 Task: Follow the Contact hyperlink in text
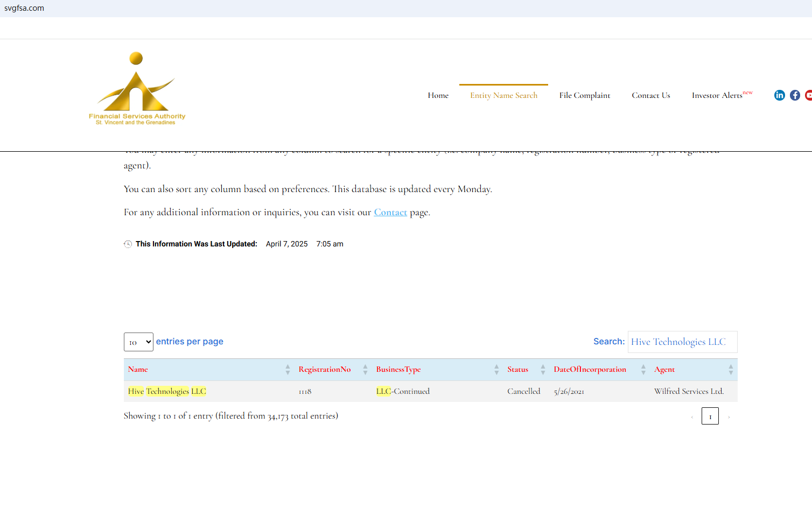click(x=390, y=213)
